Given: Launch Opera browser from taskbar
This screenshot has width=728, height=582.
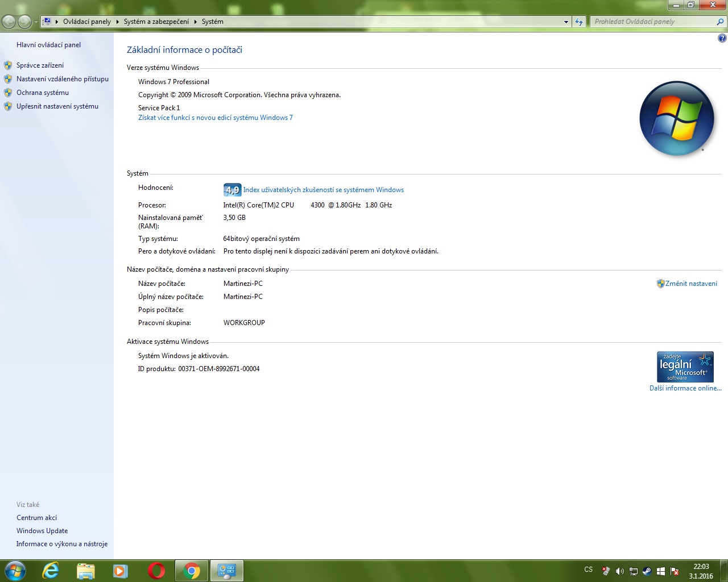Looking at the screenshot, I should point(156,571).
